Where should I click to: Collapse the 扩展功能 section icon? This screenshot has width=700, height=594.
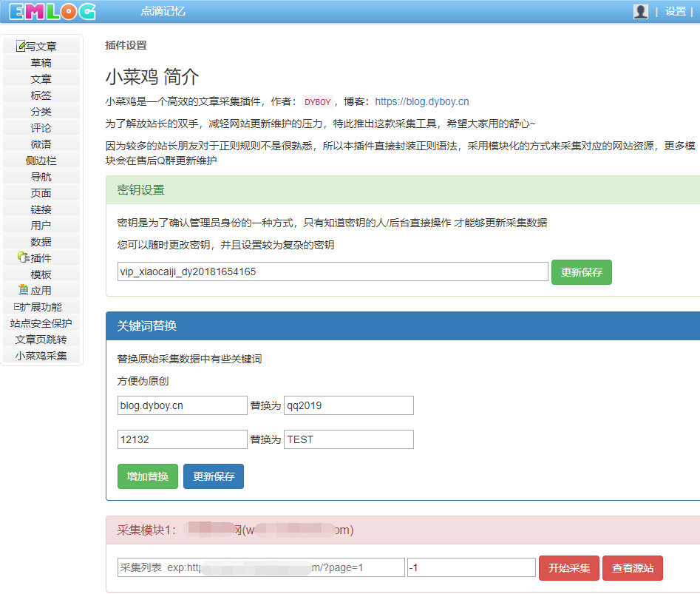pos(17,307)
